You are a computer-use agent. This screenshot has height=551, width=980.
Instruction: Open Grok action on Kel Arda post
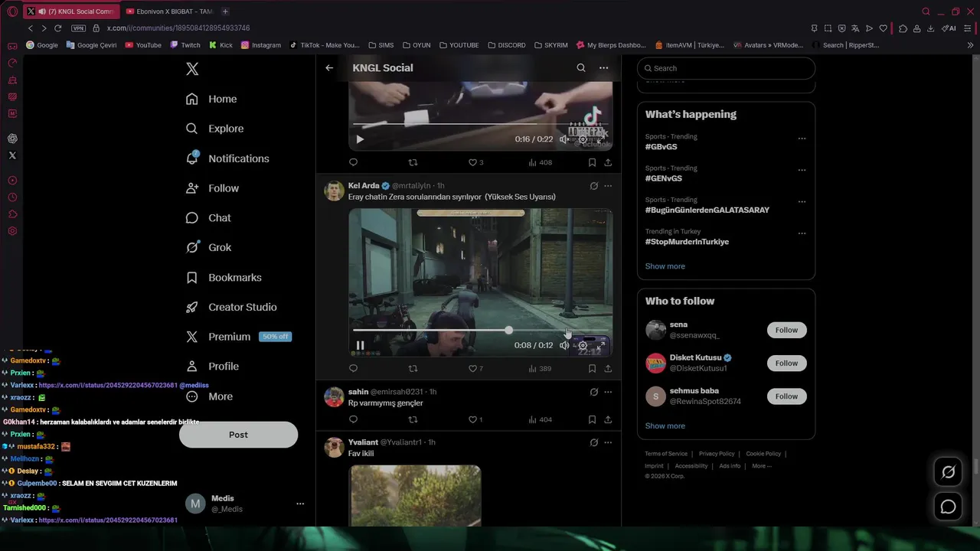(593, 186)
